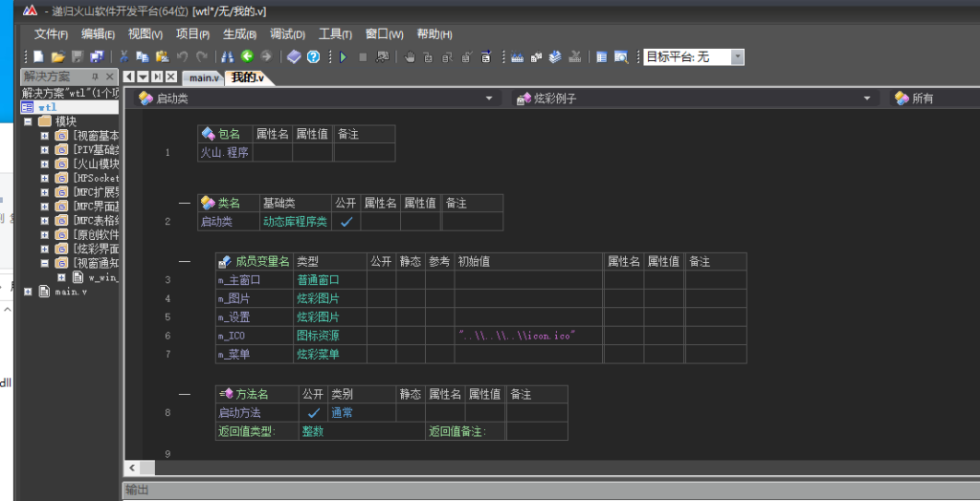This screenshot has height=501, width=980.
Task: Open Find with the binoculars icon
Action: pyautogui.click(x=228, y=56)
